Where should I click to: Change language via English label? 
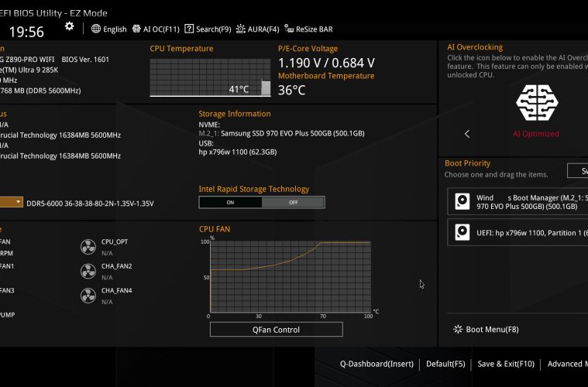point(115,29)
